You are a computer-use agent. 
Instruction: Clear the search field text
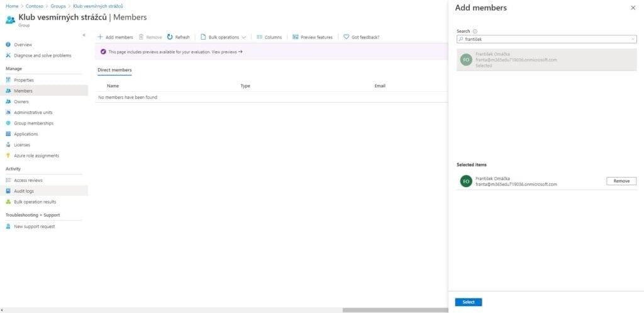(x=633, y=39)
